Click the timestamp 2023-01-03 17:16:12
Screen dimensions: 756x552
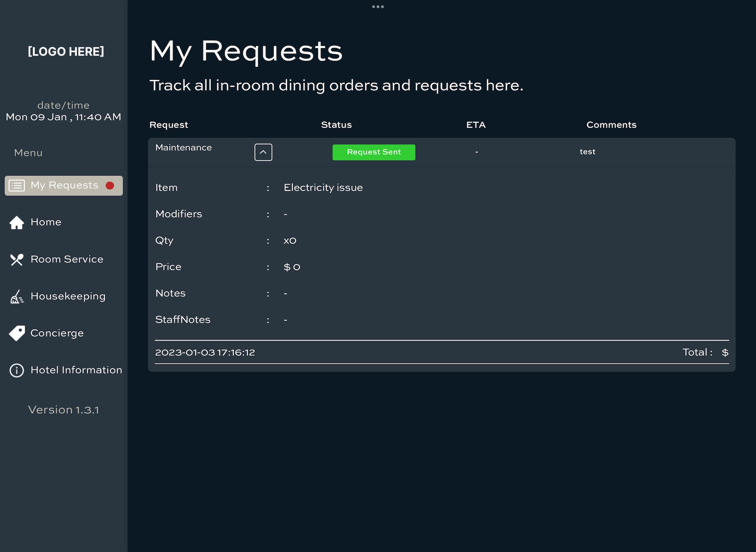point(205,352)
